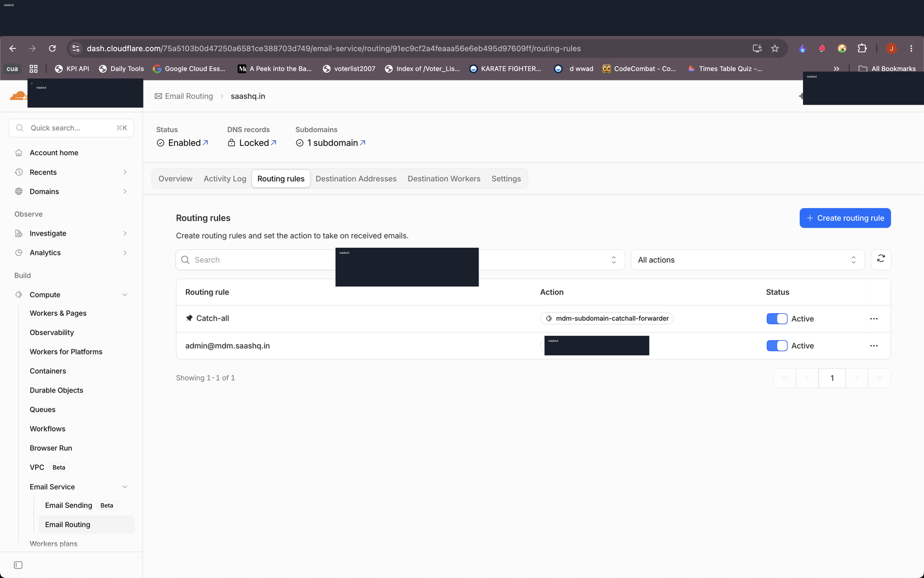Open mdm-subdomain-catchall-forwarder worker link
924x578 pixels.
tap(607, 318)
